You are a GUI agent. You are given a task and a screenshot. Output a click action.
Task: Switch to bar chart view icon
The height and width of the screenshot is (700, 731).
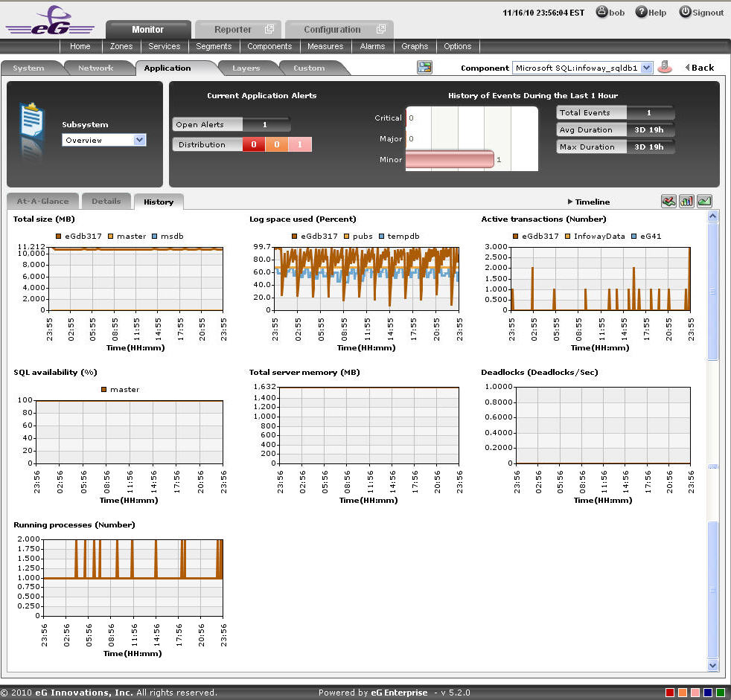(686, 201)
